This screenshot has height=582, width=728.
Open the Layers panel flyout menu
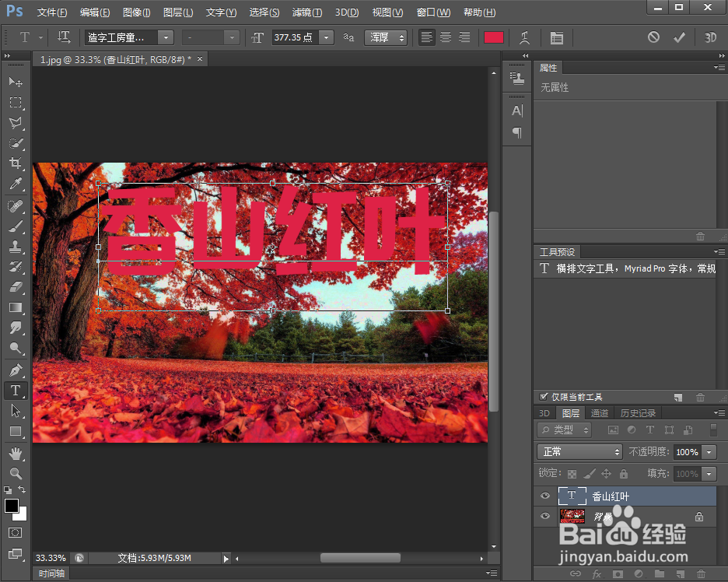click(x=719, y=412)
